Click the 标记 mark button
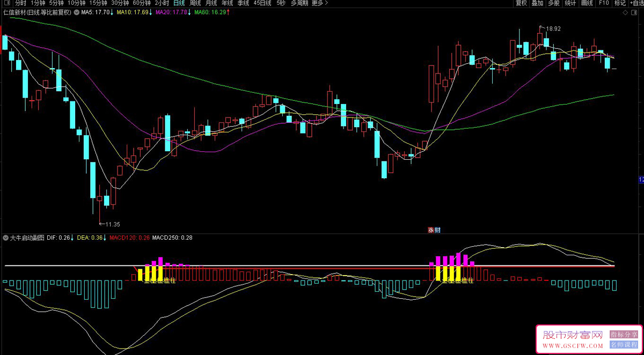Screen dimensions: 644x355 620,3
